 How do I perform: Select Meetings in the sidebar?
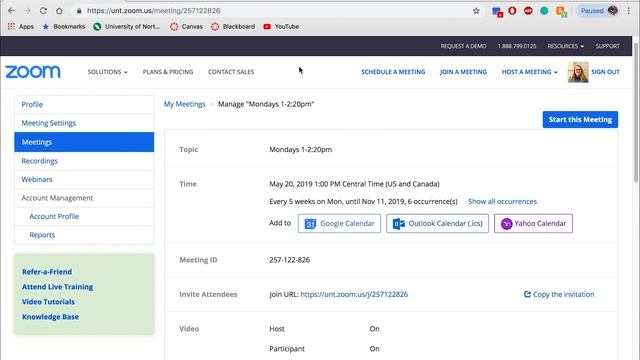pyautogui.click(x=84, y=142)
